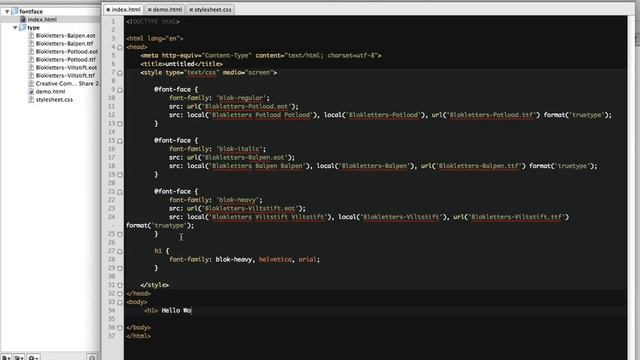Click the unsaved dot on index.html tab

[108, 9]
